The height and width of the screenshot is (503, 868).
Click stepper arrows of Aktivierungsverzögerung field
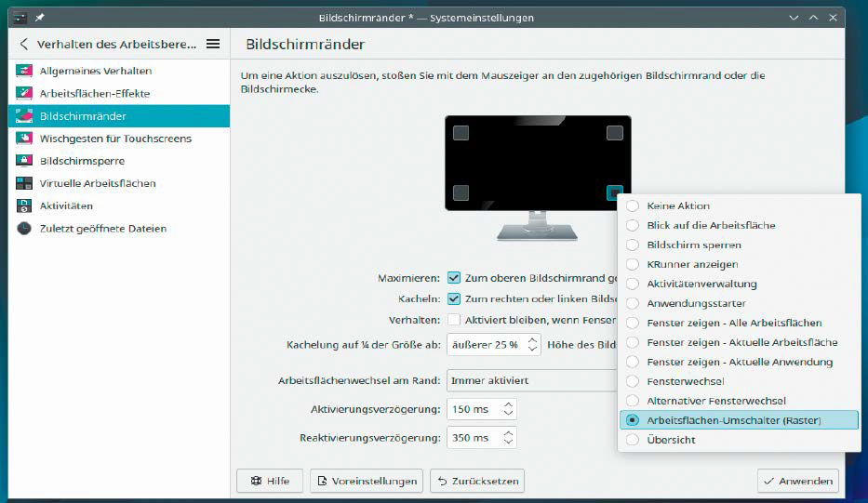(508, 409)
